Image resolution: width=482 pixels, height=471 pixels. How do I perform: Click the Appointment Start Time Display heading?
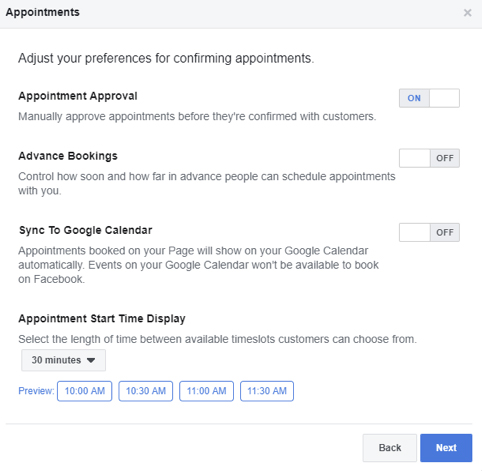(102, 319)
